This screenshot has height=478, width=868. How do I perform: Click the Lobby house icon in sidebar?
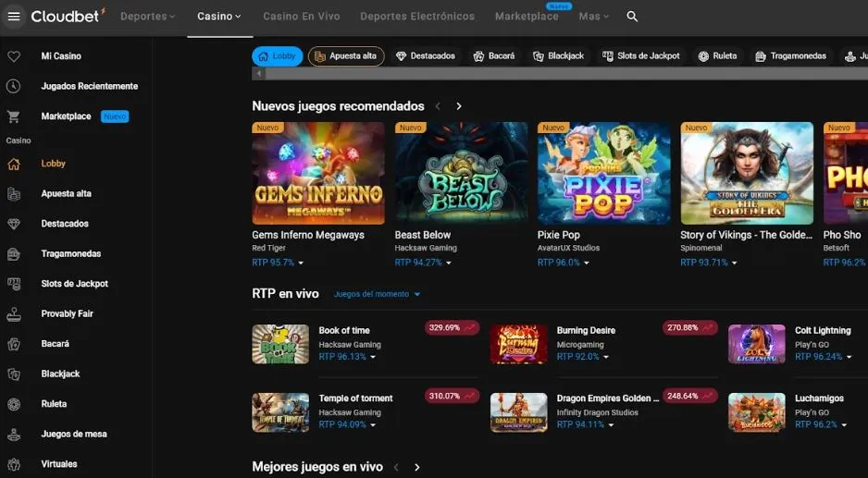(x=13, y=164)
